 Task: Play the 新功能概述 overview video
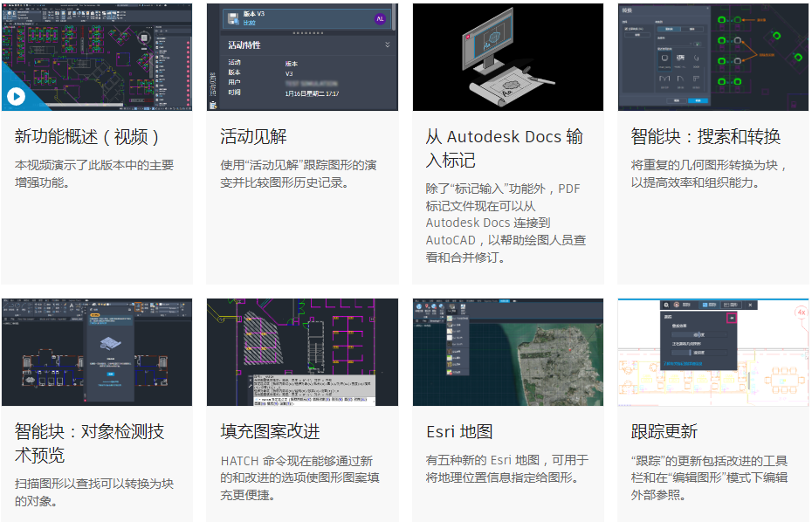click(16, 96)
